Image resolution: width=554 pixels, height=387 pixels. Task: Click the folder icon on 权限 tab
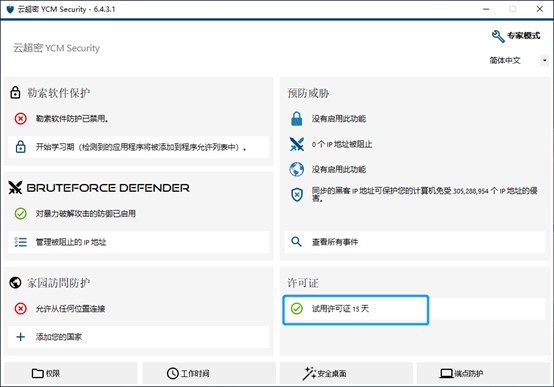pyautogui.click(x=37, y=373)
